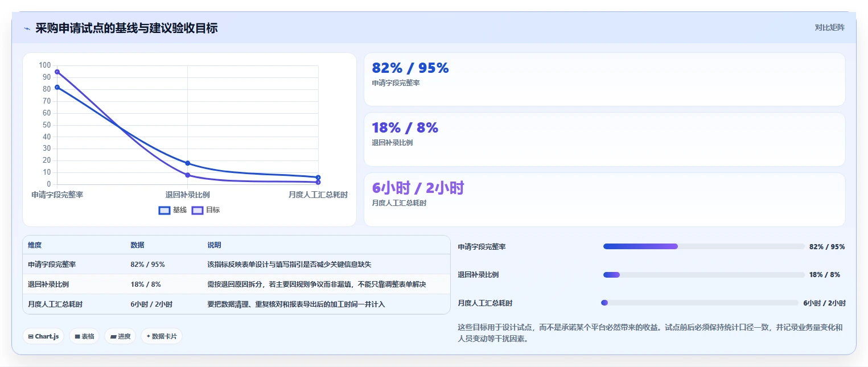Select the Chart.js chip
868x367 pixels.
coord(44,336)
